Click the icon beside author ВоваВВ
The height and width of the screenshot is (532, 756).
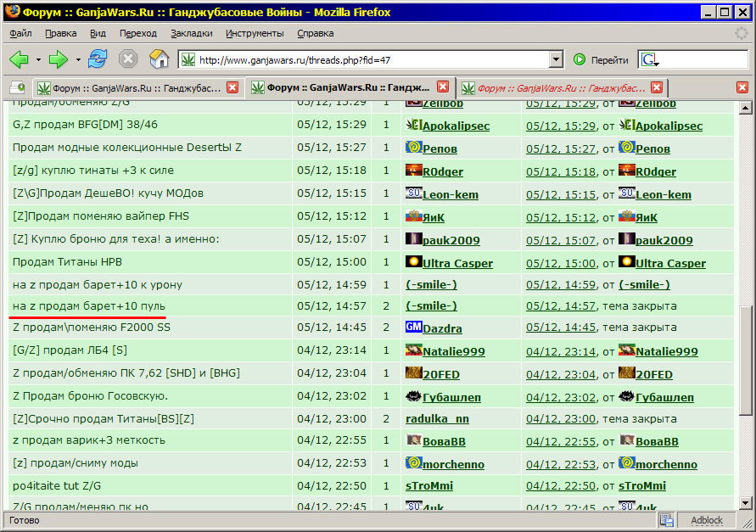[x=414, y=440]
